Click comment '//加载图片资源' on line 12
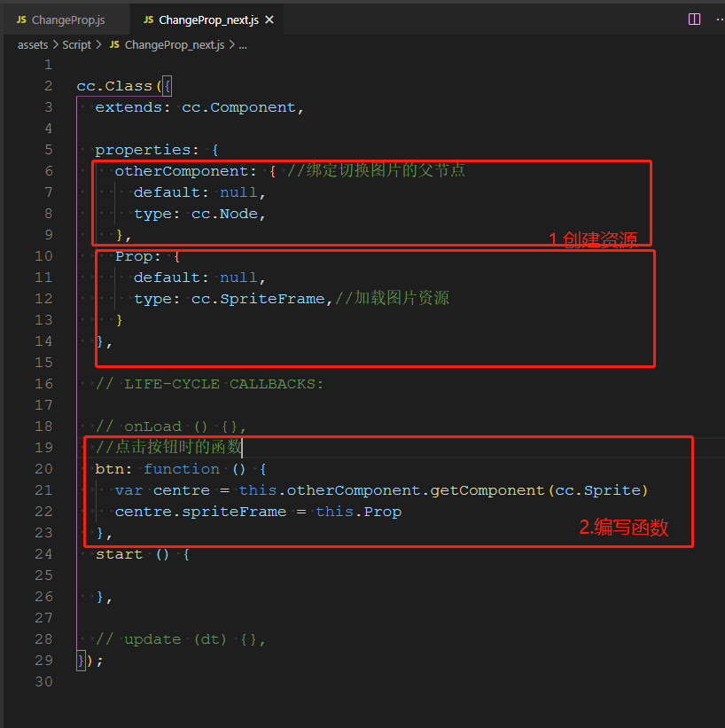The image size is (725, 728). (393, 298)
